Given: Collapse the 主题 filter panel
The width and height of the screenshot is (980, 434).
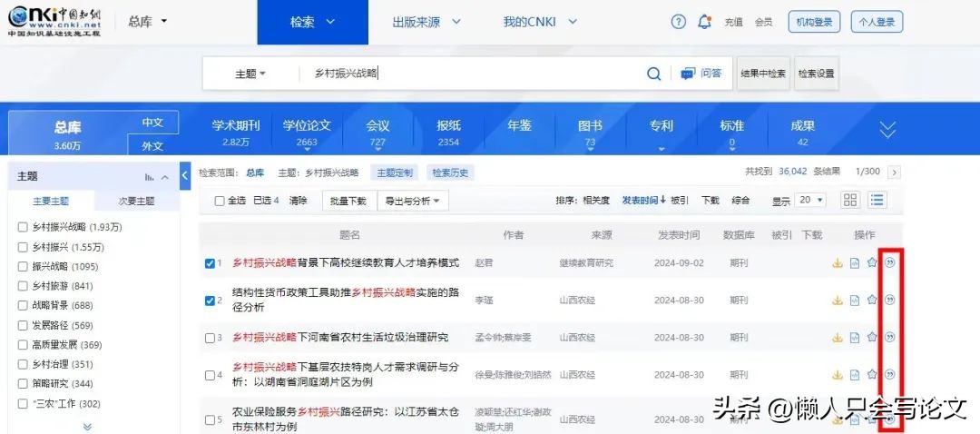Looking at the screenshot, I should 165,178.
